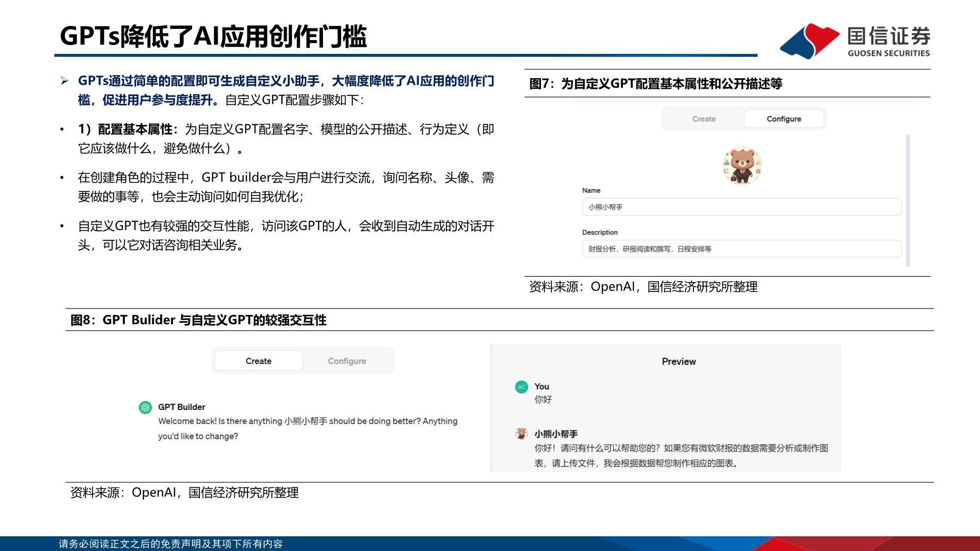Image resolution: width=980 pixels, height=551 pixels.
Task: Click the 小熊小帮手 sender name in Preview
Action: click(x=556, y=434)
